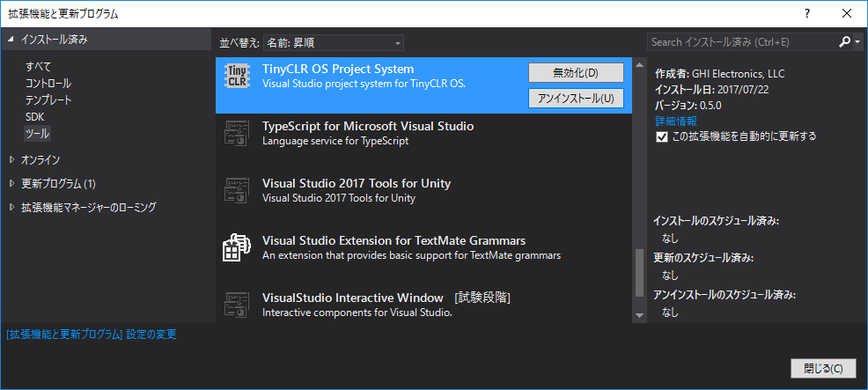Viewport: 868px width, 390px height.
Task: Click the Search インストール済み input field
Action: [x=742, y=42]
